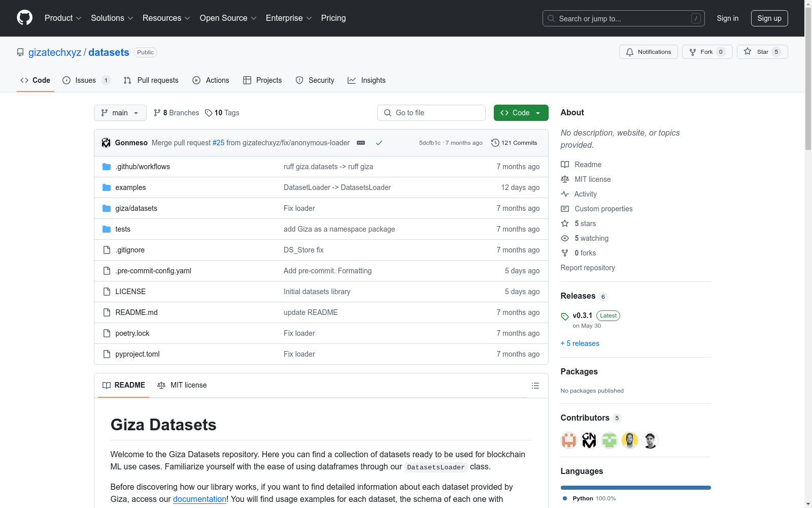The height and width of the screenshot is (508, 812).
Task: Expand the Resources menu
Action: click(166, 18)
